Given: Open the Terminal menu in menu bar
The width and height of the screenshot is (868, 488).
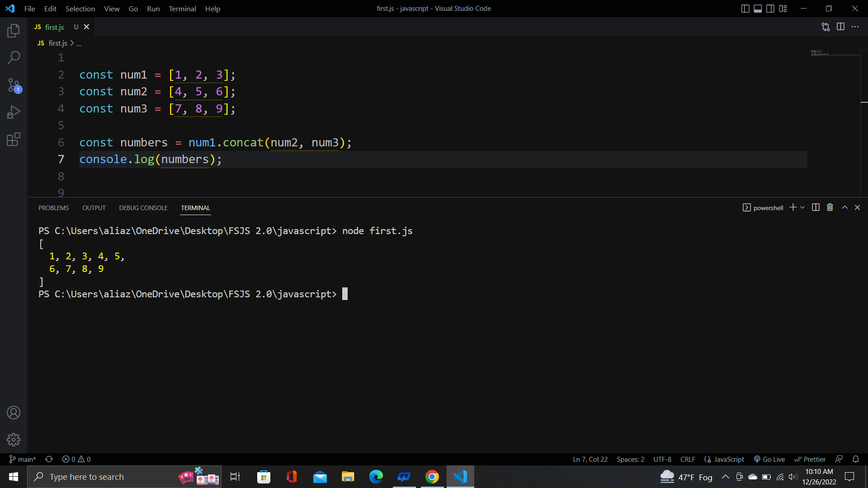Looking at the screenshot, I should coord(182,9).
